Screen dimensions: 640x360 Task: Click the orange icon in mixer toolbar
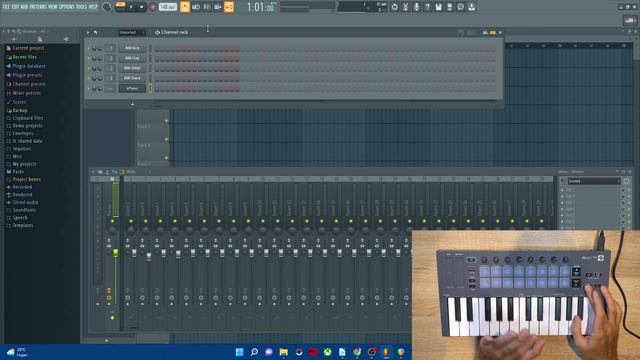[x=121, y=172]
